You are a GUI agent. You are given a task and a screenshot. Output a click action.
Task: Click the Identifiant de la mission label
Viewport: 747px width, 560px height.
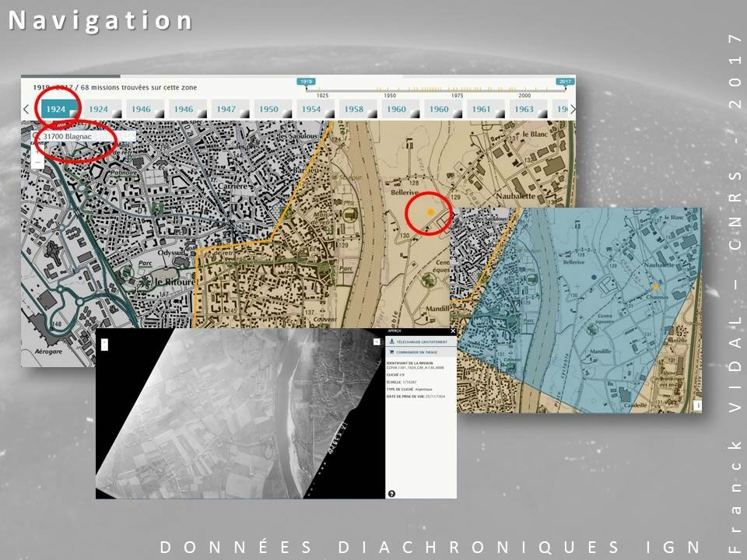click(x=410, y=363)
